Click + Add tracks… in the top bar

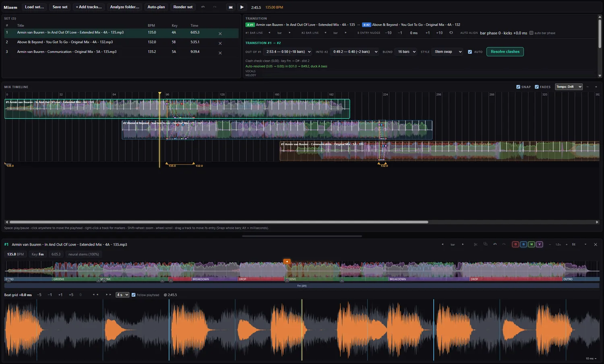(89, 7)
